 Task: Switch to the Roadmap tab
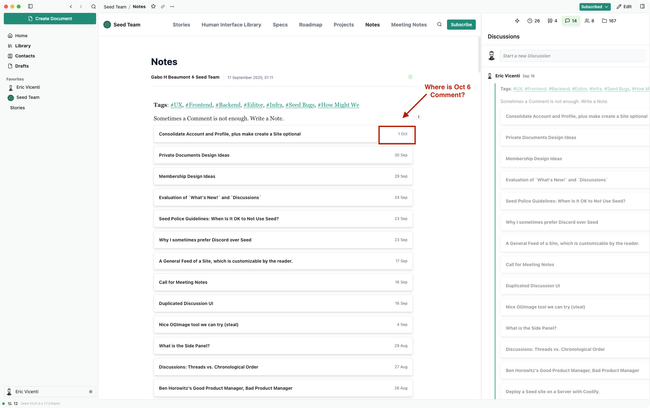310,24
